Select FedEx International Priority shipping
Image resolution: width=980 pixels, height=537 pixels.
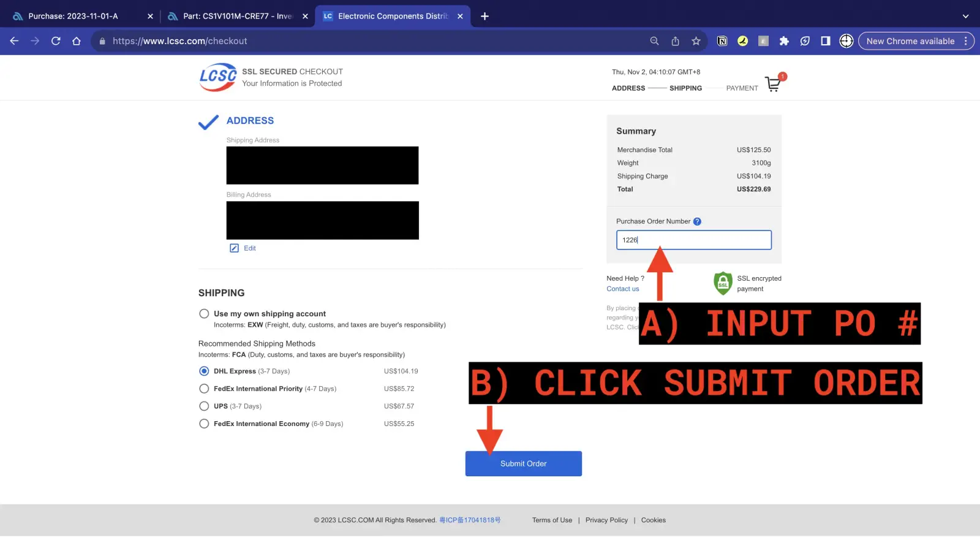[204, 389]
